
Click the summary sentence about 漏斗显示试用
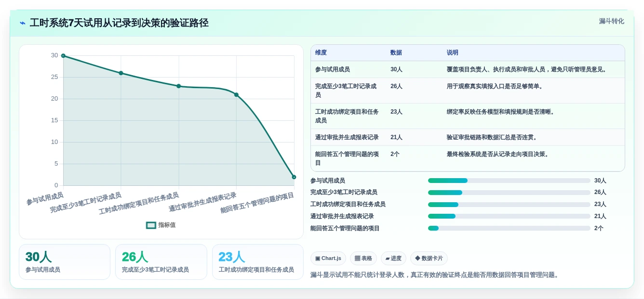pyautogui.click(x=435, y=275)
